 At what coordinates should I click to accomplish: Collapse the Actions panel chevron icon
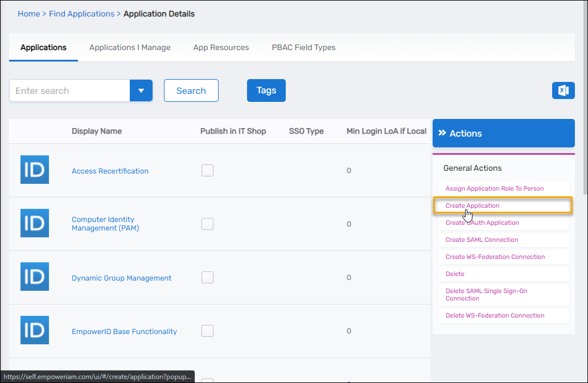click(443, 133)
